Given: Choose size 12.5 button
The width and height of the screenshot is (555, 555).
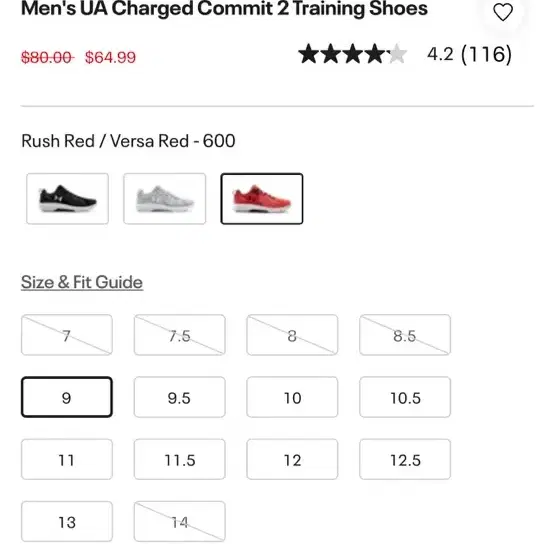Looking at the screenshot, I should click(x=405, y=459).
